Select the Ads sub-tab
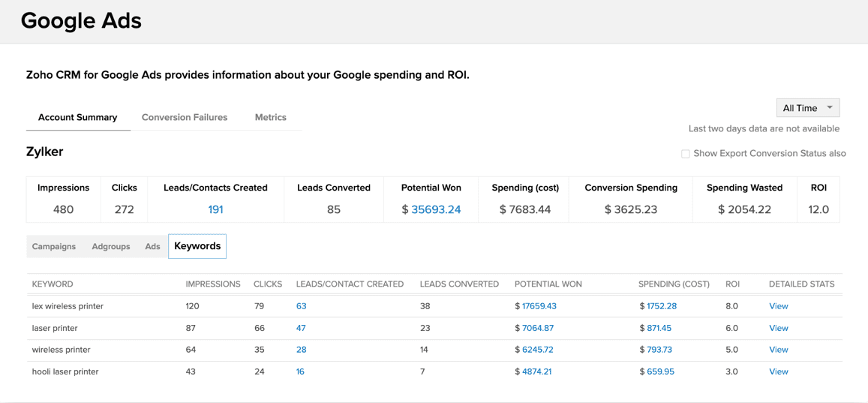 [x=153, y=246]
